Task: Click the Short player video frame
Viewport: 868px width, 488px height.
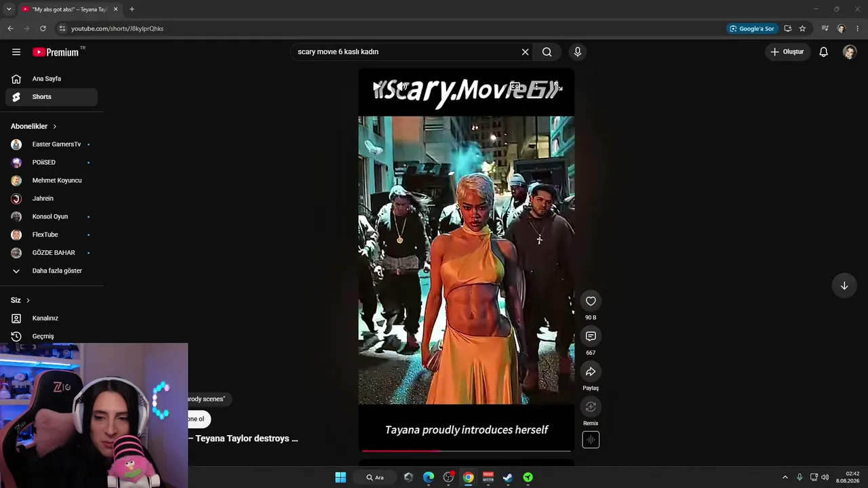Action: coord(467,260)
